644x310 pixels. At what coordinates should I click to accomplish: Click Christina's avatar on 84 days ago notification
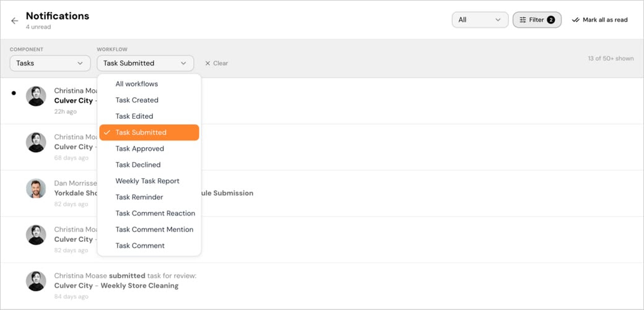[36, 282]
